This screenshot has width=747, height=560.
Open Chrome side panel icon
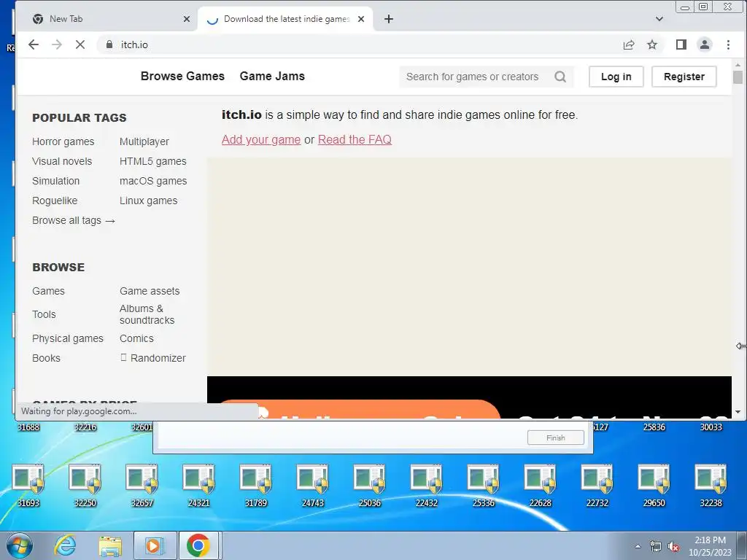681,44
